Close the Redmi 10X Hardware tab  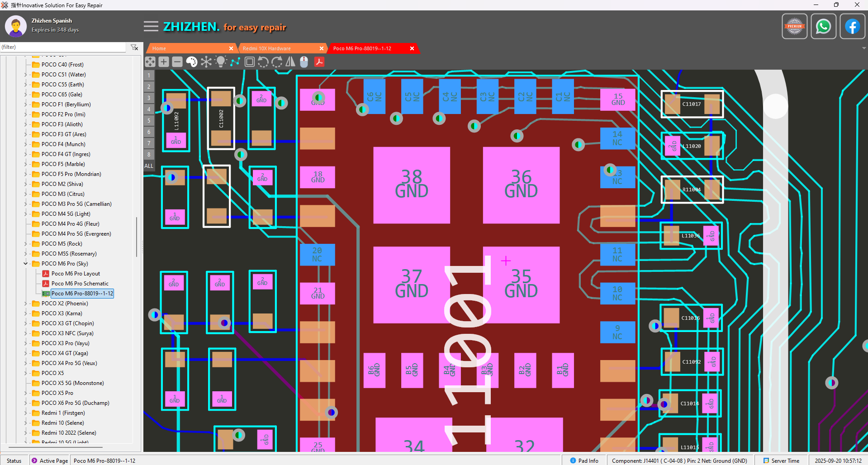click(322, 48)
